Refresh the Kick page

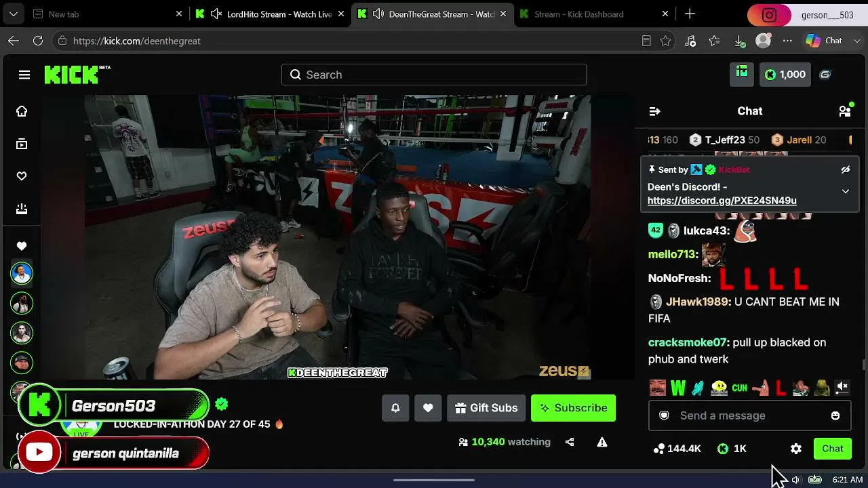pyautogui.click(x=38, y=41)
